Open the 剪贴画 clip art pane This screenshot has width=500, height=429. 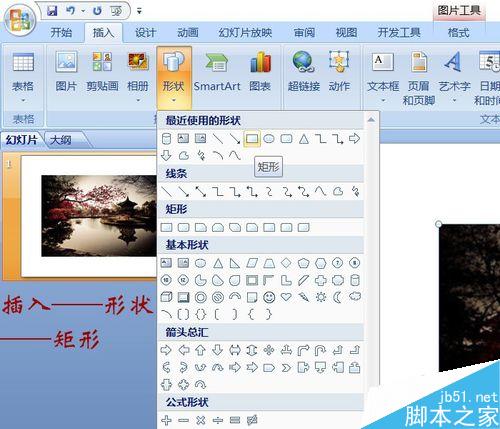[102, 72]
